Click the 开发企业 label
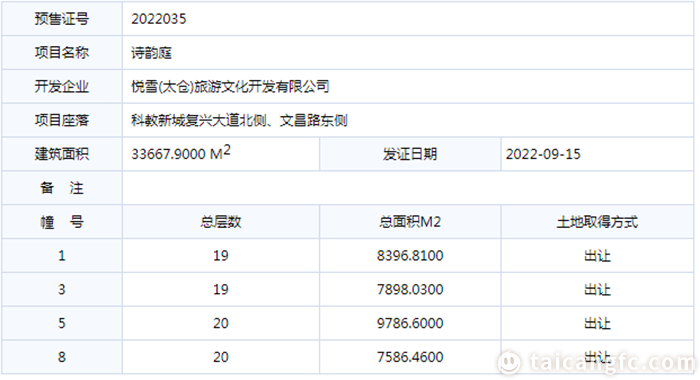Image resolution: width=700 pixels, height=380 pixels. click(62, 87)
